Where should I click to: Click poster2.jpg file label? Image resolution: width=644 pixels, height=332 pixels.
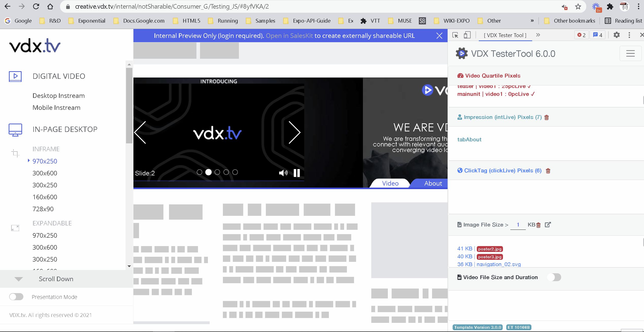pos(490,249)
